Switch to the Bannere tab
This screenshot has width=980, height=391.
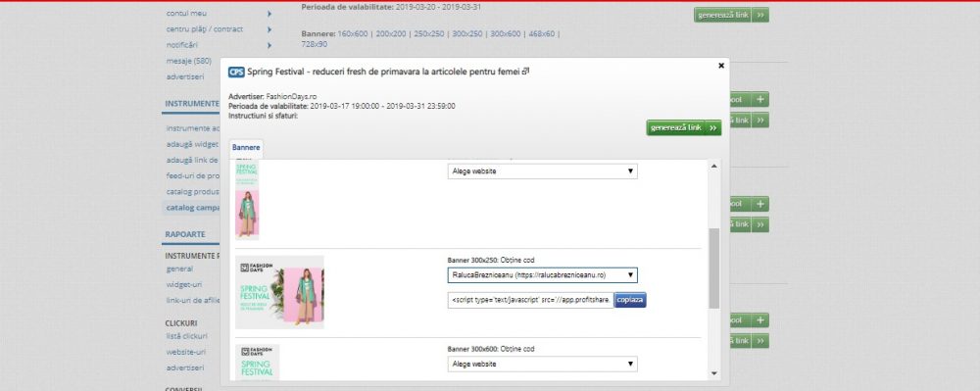[x=246, y=148]
